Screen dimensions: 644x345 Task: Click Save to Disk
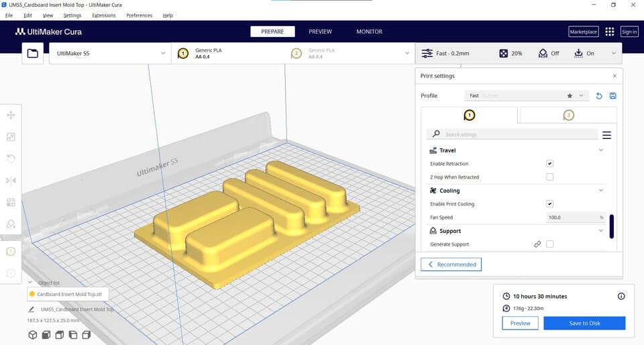[584, 324]
